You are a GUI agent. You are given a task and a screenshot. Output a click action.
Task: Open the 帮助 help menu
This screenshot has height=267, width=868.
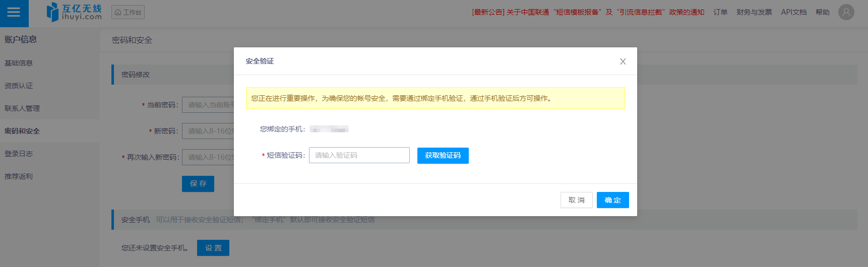tap(822, 12)
